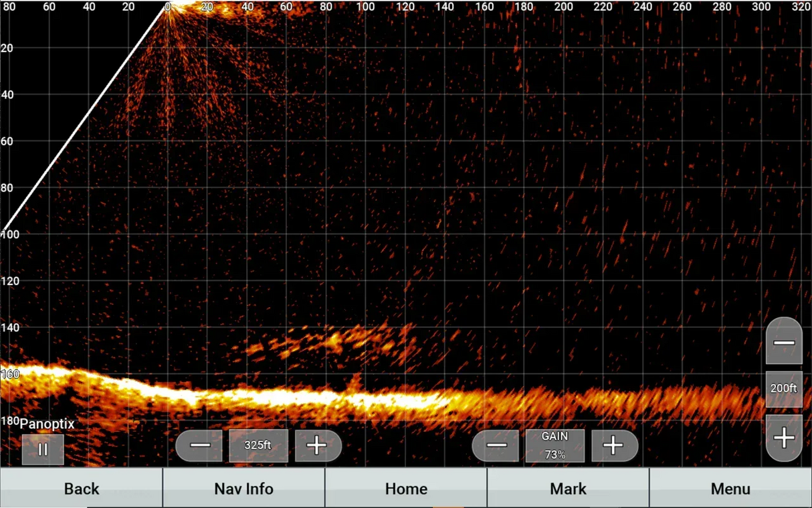Open the GAIN 73% adjustment control
Image resolution: width=812 pixels, height=508 pixels.
(x=554, y=445)
